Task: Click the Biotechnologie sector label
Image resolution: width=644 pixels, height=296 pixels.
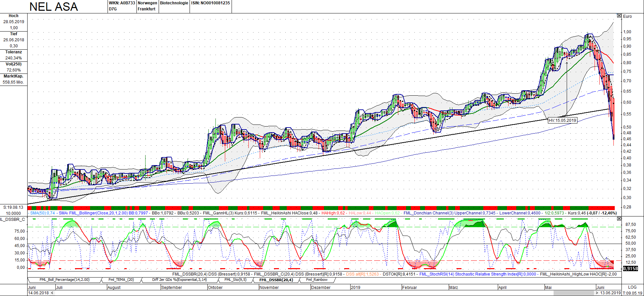Action: point(174,3)
